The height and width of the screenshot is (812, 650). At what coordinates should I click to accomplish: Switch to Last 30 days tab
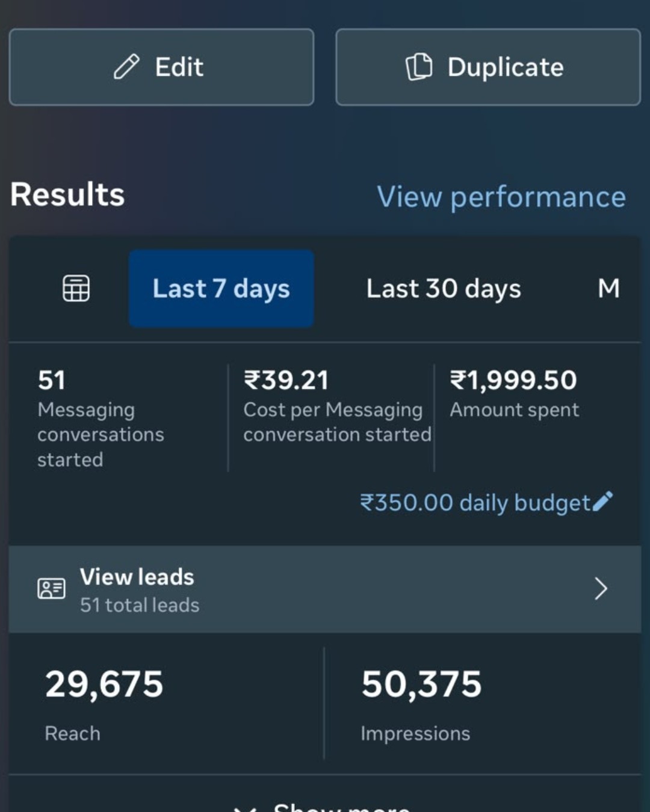tap(444, 289)
